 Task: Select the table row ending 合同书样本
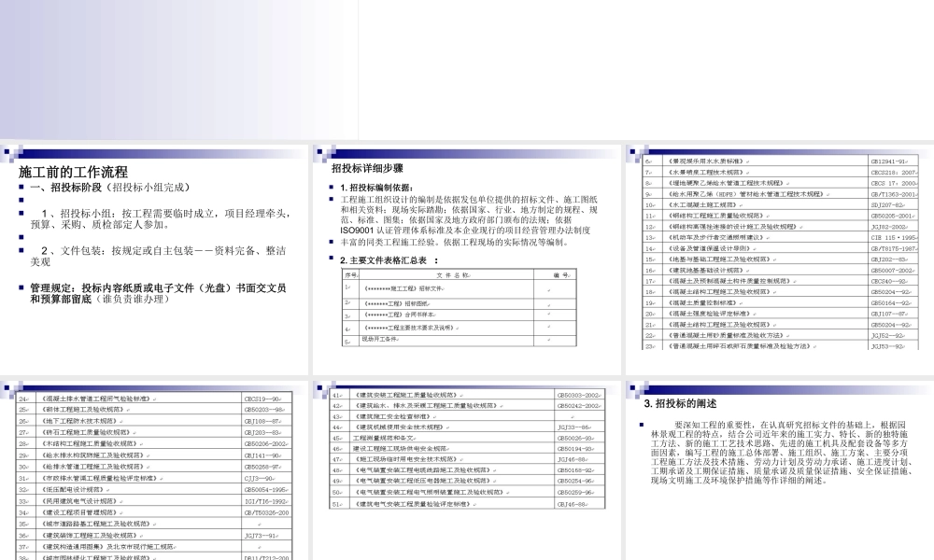pyautogui.click(x=460, y=315)
